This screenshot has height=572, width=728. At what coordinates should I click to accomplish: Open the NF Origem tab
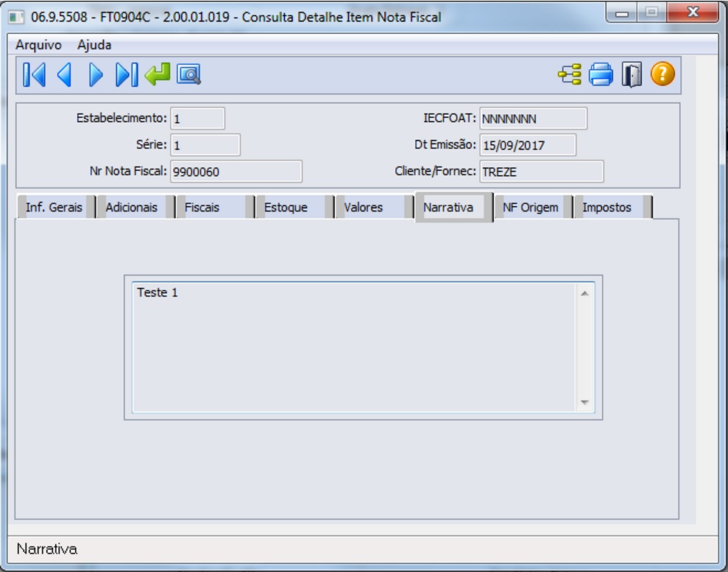tap(533, 207)
